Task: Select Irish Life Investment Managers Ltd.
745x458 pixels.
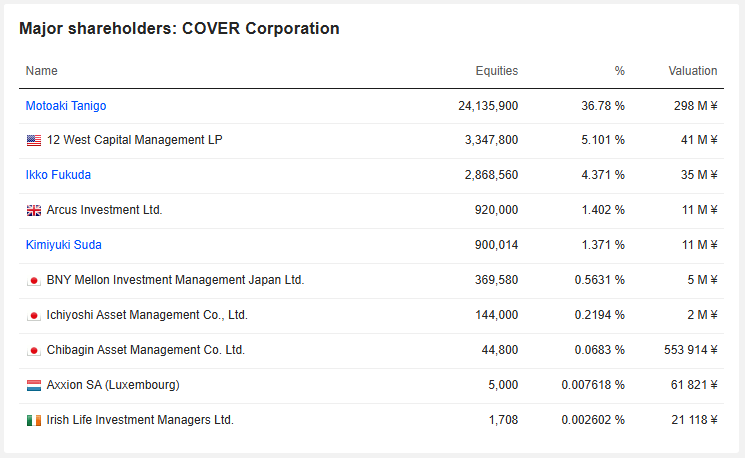Action: pyautogui.click(x=140, y=420)
